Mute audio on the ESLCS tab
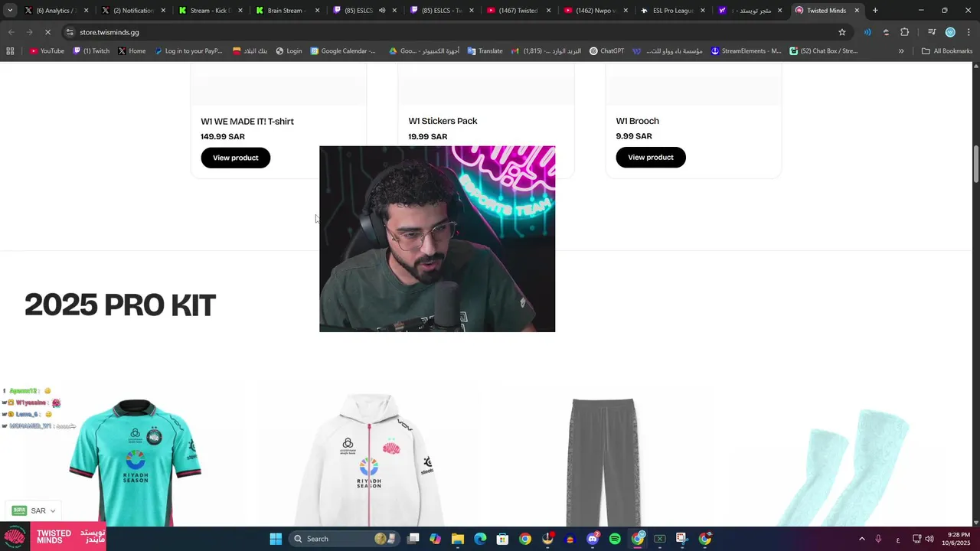The image size is (980, 551). click(x=381, y=11)
